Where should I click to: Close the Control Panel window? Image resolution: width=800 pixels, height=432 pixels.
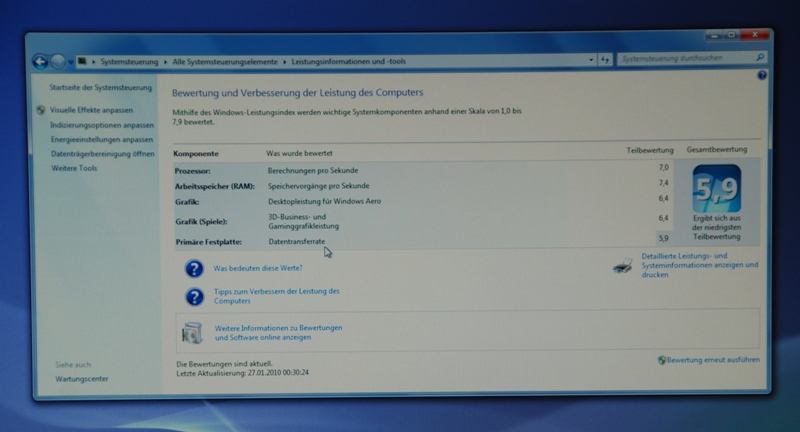[x=755, y=35]
